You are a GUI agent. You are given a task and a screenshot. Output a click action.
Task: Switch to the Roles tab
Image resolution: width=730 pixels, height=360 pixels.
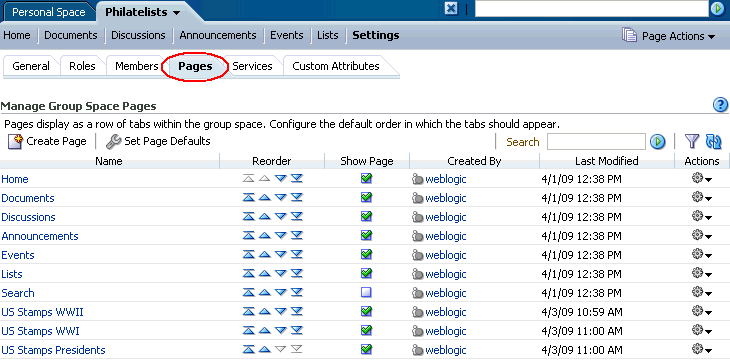pyautogui.click(x=82, y=66)
